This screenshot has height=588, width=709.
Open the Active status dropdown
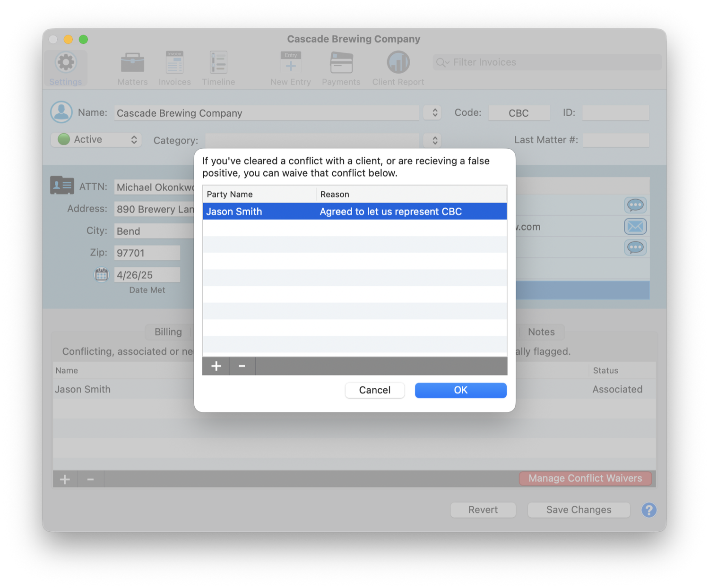pyautogui.click(x=96, y=139)
